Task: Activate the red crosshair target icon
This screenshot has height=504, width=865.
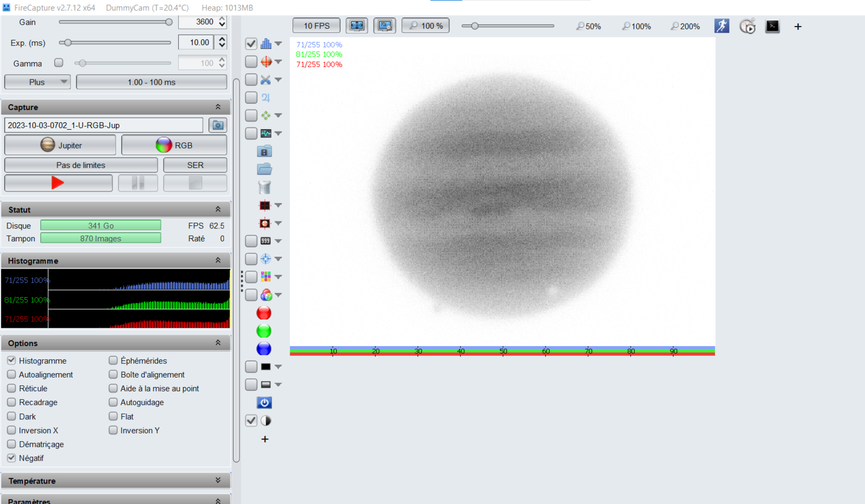Action: point(264,205)
